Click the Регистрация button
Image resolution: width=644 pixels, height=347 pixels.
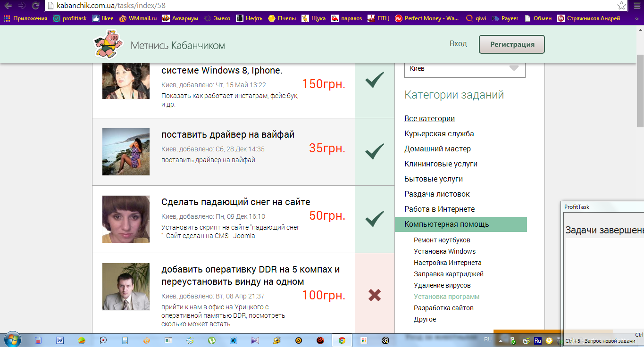click(512, 44)
